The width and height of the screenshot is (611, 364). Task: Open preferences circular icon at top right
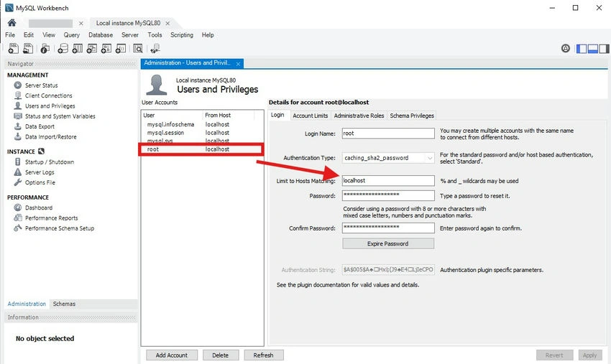coord(566,48)
